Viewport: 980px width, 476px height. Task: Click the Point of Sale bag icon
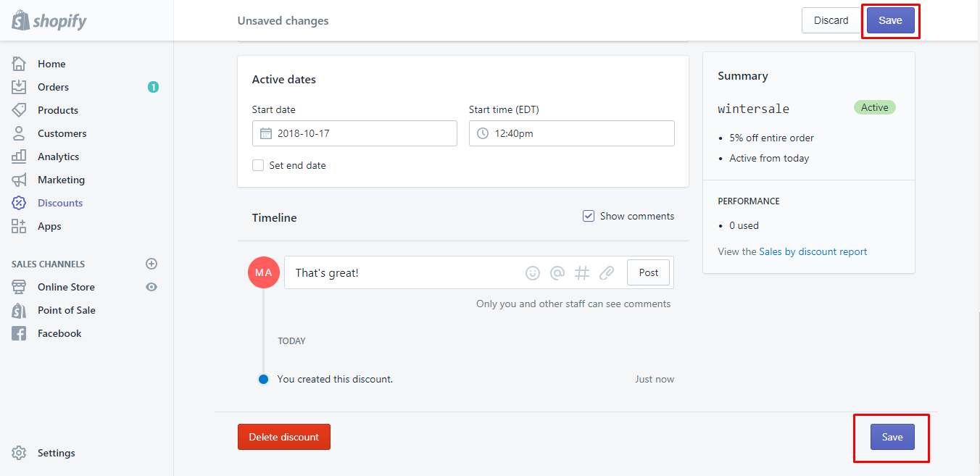(x=20, y=310)
